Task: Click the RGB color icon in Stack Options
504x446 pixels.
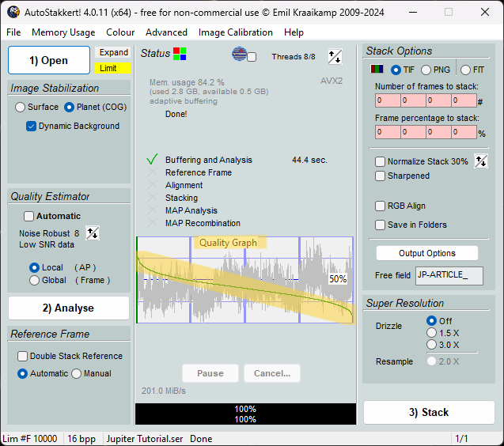Action: click(377, 69)
